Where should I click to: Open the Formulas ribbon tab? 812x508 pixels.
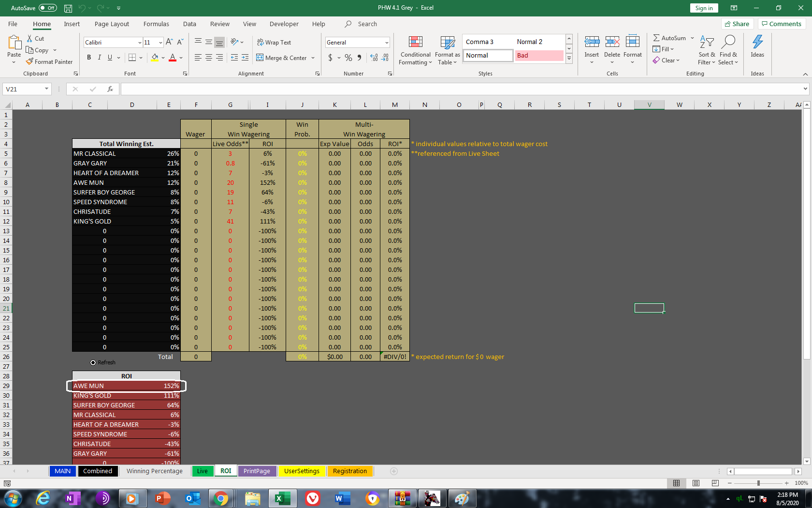[x=156, y=24]
